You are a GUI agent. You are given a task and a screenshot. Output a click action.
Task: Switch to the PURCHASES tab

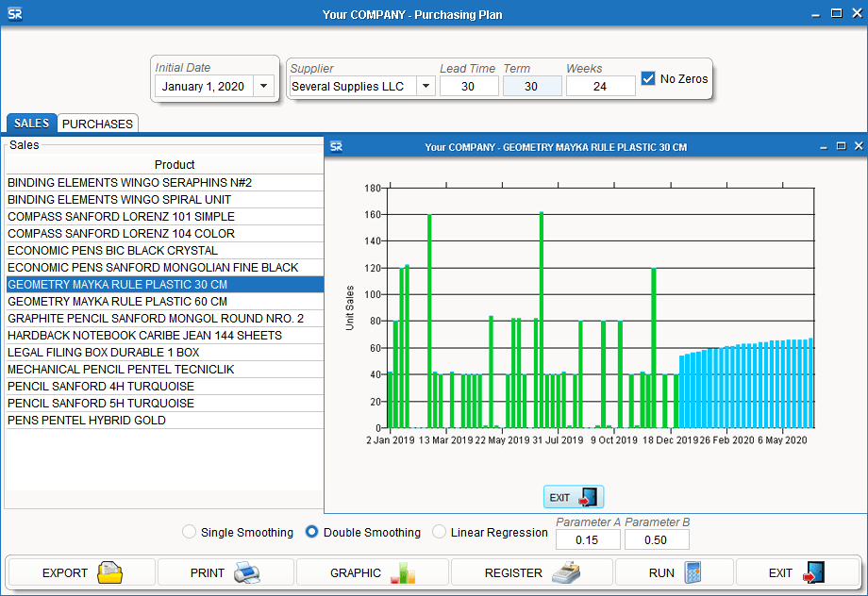click(x=97, y=124)
